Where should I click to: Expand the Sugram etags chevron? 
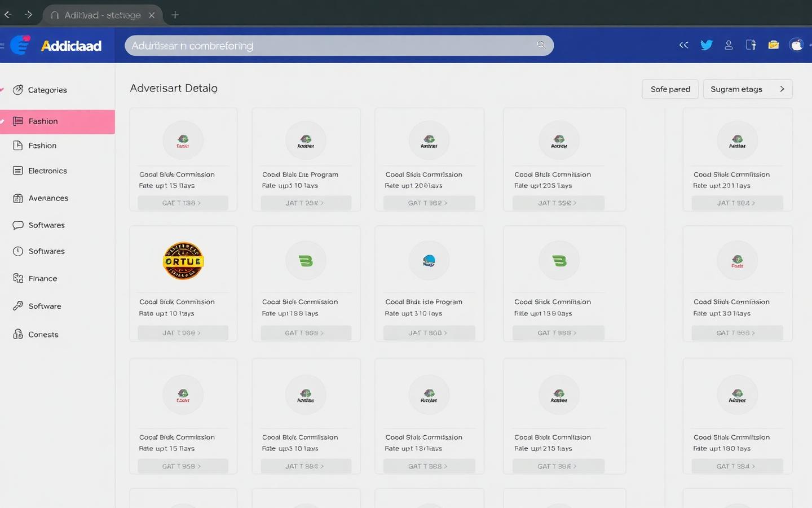pyautogui.click(x=782, y=89)
